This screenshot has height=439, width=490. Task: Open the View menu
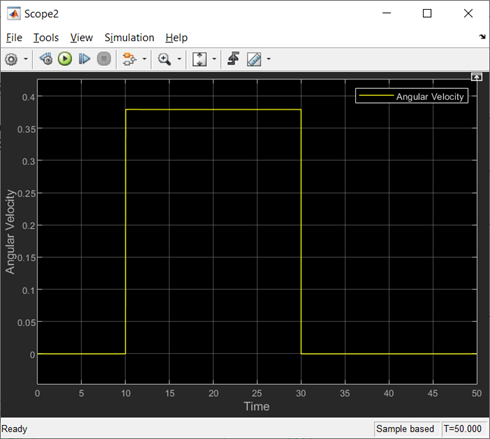[81, 38]
